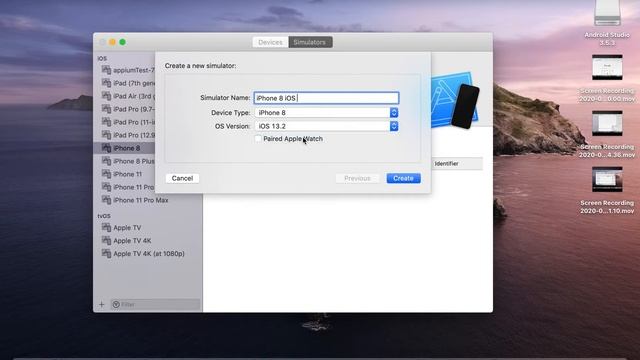Open Screen Recording 2020-0...4.36.mov thumbnail
This screenshot has height=360, width=640.
point(607,123)
